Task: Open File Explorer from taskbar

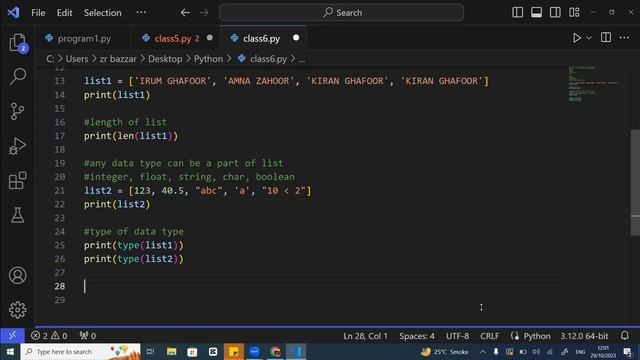Action: [x=171, y=351]
